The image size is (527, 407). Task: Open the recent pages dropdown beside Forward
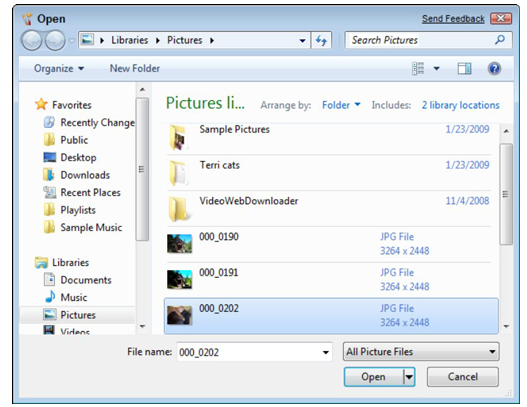pyautogui.click(x=72, y=41)
